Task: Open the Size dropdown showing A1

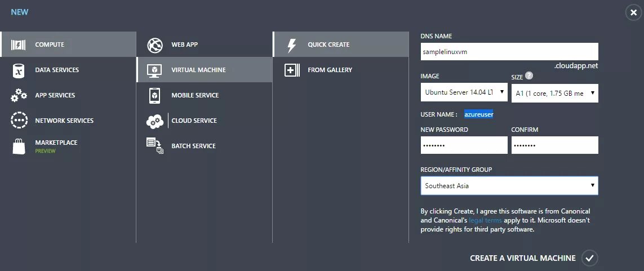Action: pos(554,93)
